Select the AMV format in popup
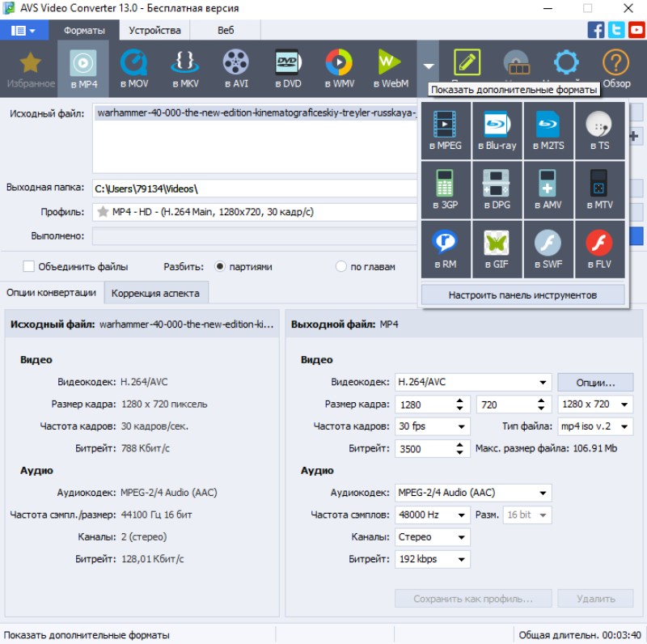This screenshot has height=644, width=647. [x=548, y=190]
